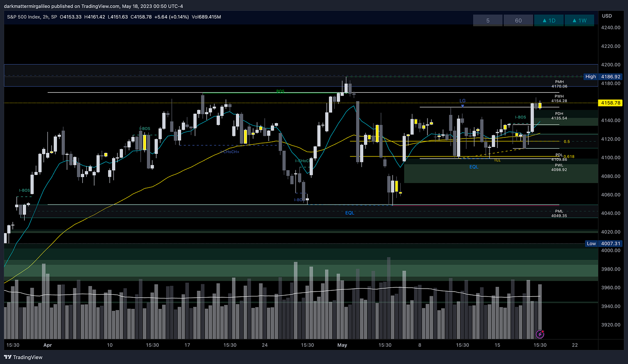Viewport: 628px width, 364px height.
Task: Click the Vol689.415M volume readout
Action: coord(206,17)
